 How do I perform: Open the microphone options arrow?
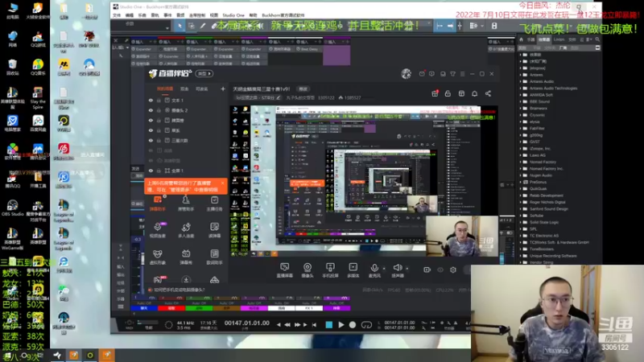point(384,269)
